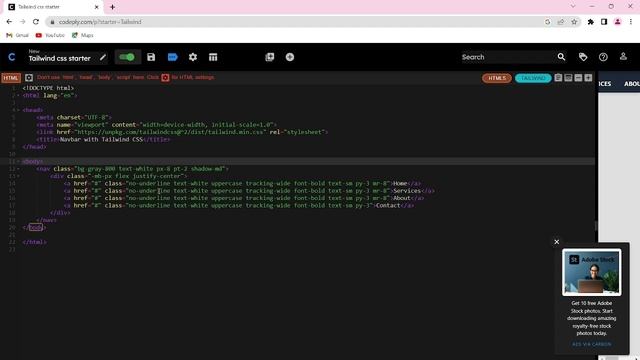Switch to the 'Tailwind css starter' browser tab
The width and height of the screenshot is (640, 360).
click(53, 7)
